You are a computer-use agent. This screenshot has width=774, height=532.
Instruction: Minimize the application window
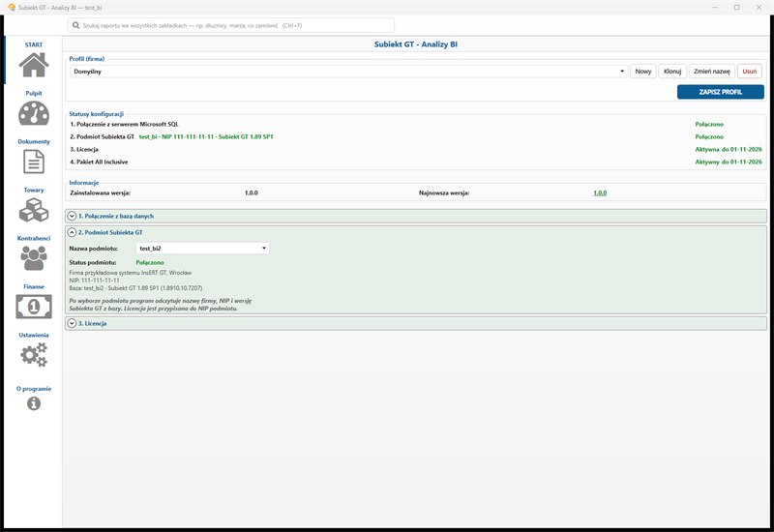(715, 8)
